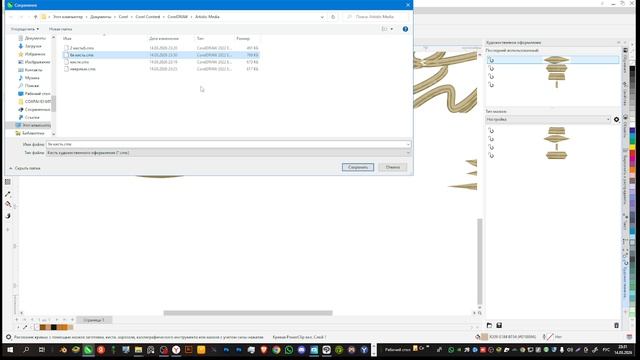640x360 pixels.
Task: Click the options gear beside the category dropdown
Action: [616, 119]
